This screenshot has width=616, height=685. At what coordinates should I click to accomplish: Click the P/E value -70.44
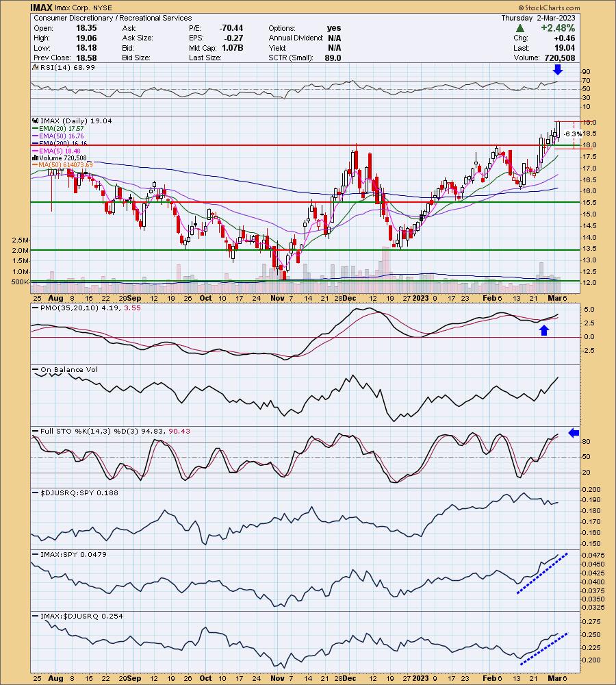231,28
